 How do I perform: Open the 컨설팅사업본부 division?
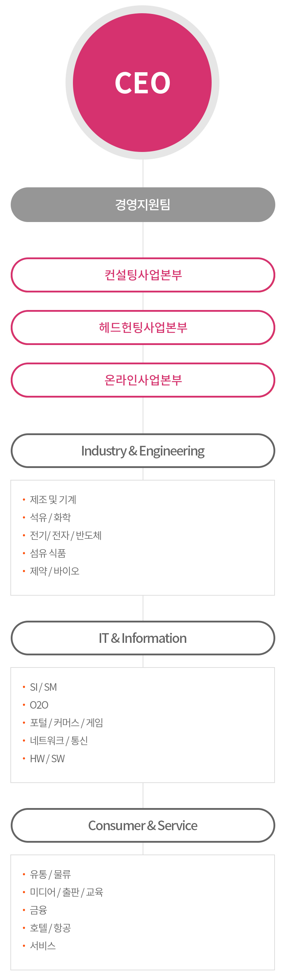click(143, 275)
